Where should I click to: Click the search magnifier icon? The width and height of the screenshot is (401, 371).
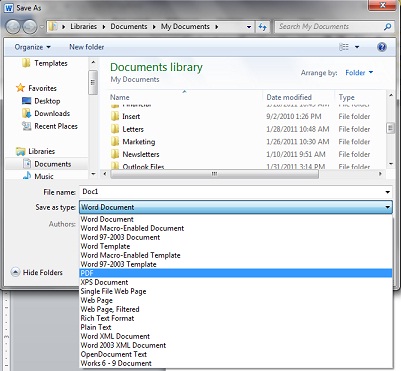(x=387, y=27)
